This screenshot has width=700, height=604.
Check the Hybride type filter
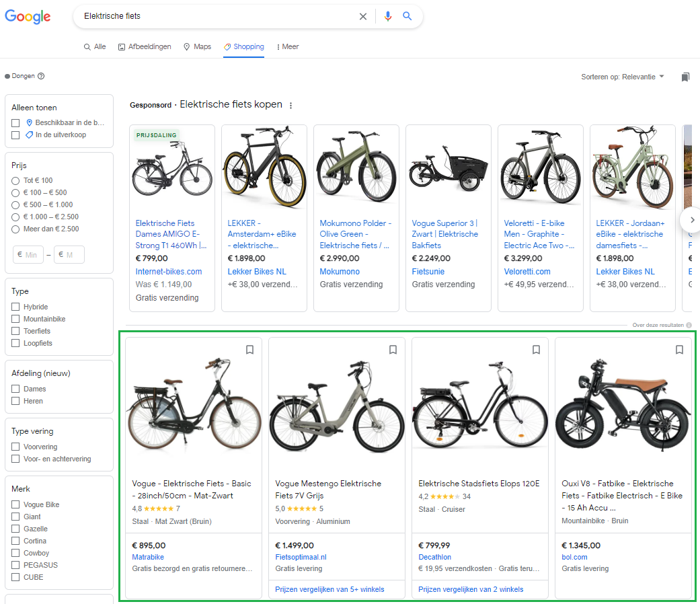(x=15, y=307)
